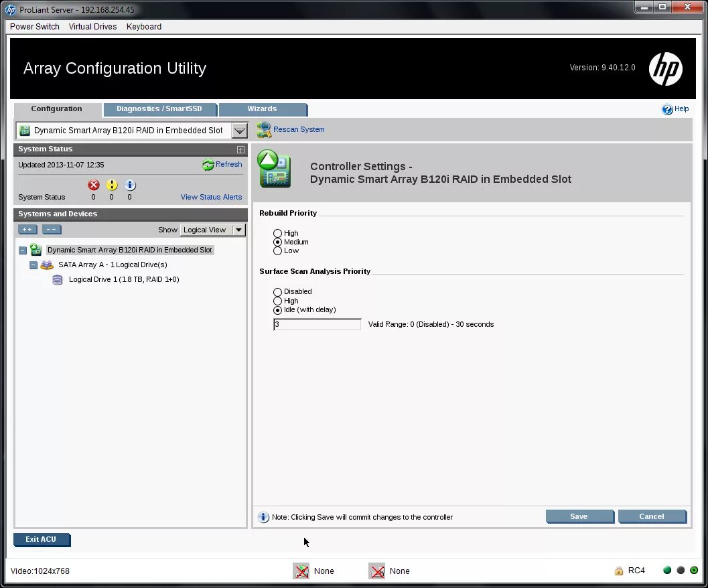Click the RC4 encryption lock icon

click(619, 571)
